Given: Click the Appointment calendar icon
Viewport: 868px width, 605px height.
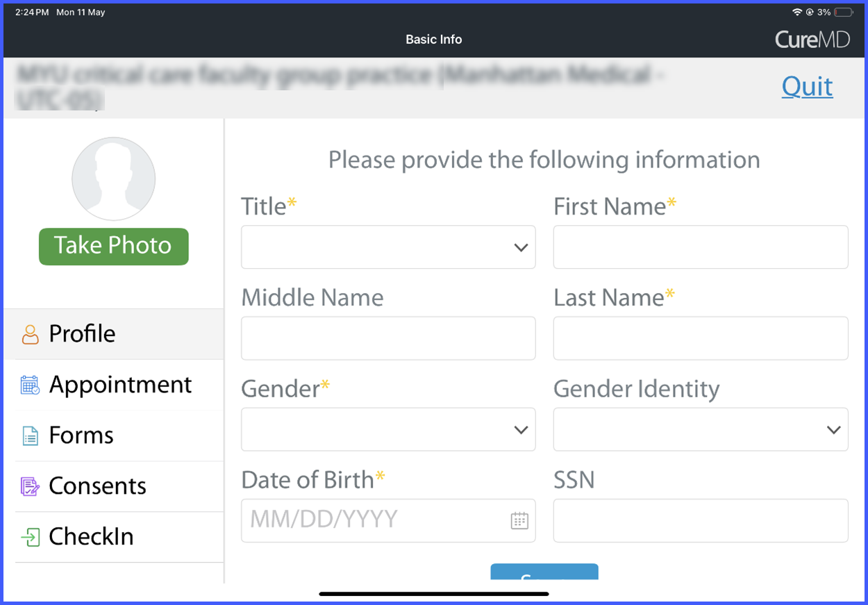Looking at the screenshot, I should tap(30, 385).
